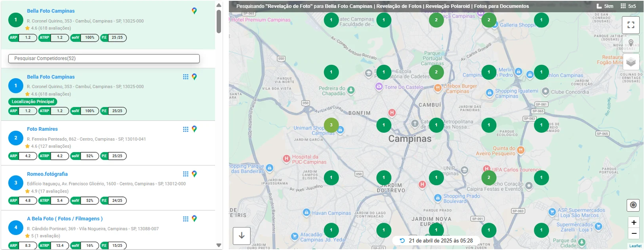Click the date '21 de abril de 2025 às 05:28'
This screenshot has width=644, height=250.
click(441, 240)
